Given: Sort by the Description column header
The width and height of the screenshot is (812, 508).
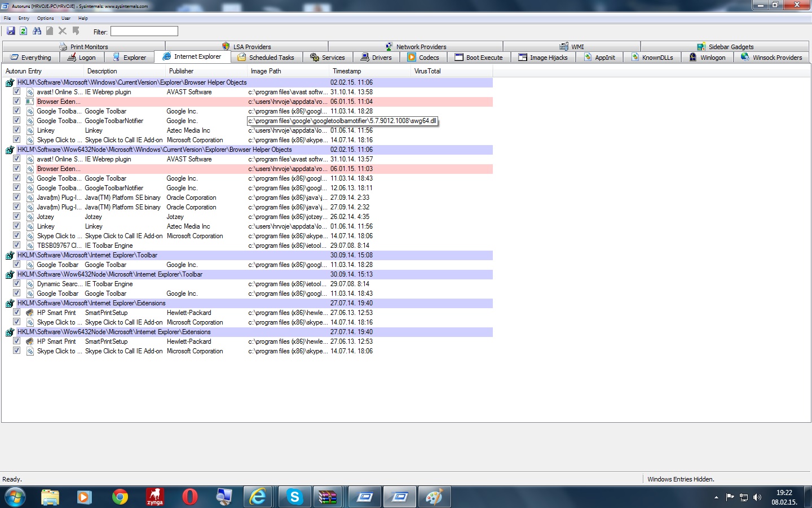Looking at the screenshot, I should coord(125,71).
